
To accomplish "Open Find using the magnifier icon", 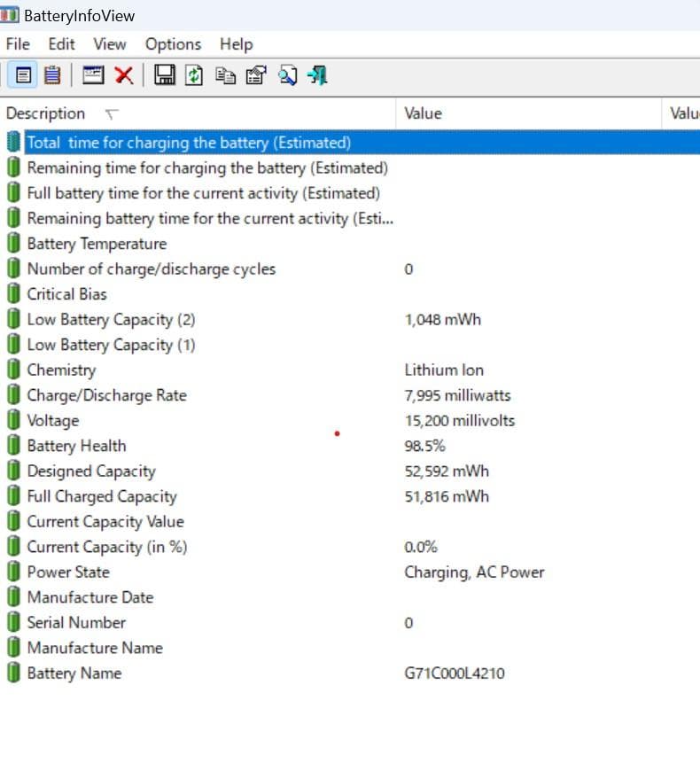I will [x=286, y=75].
